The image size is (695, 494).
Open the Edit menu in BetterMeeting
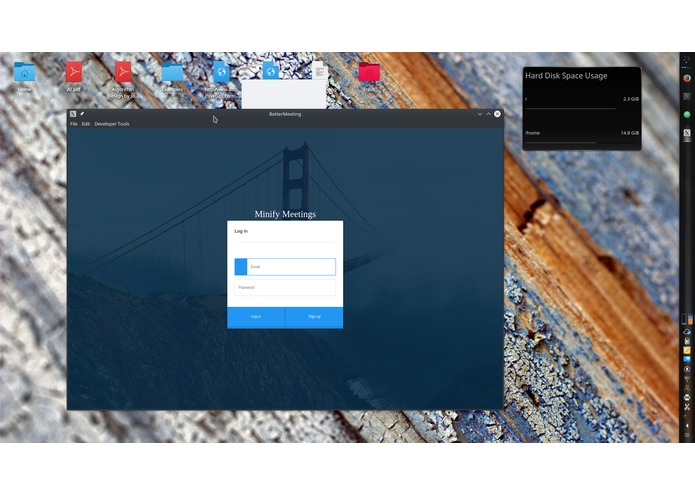pos(86,124)
